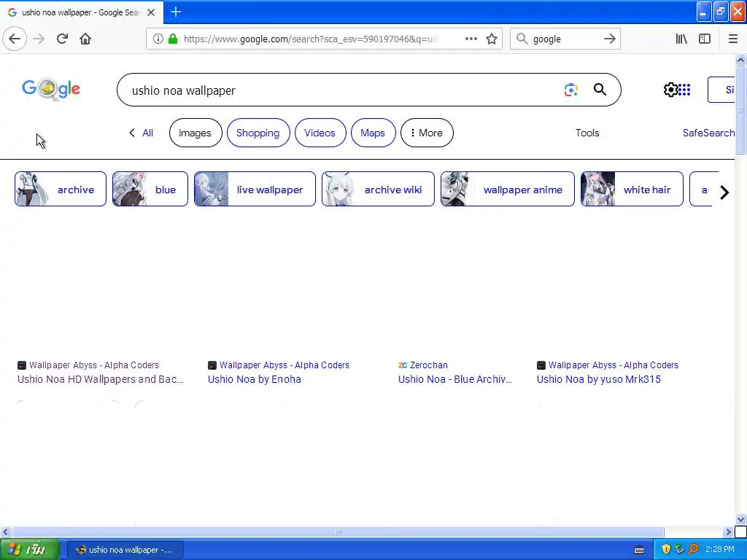Screen dimensions: 747x560
Task: Click the orange magnifier tray icon
Action: pos(694,550)
